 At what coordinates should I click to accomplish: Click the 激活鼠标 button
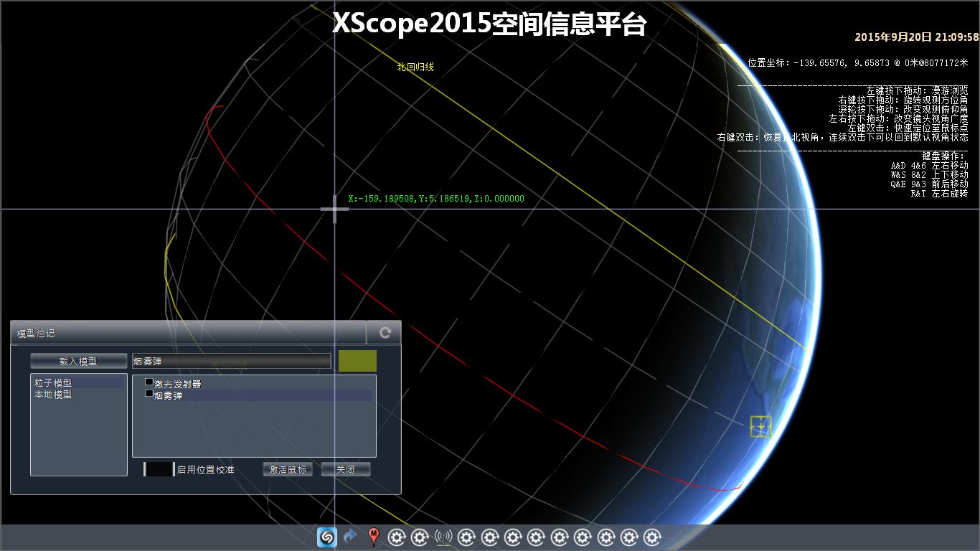[288, 470]
